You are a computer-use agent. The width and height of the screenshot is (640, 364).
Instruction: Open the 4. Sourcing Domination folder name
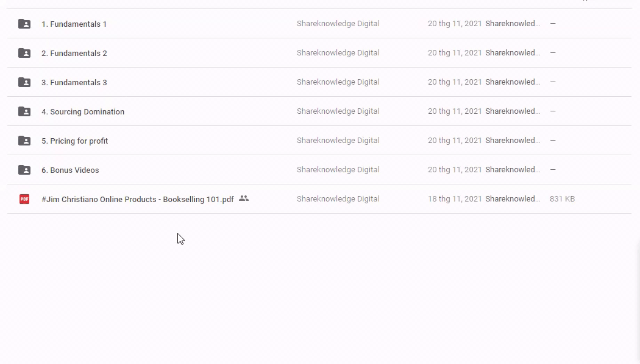point(83,112)
